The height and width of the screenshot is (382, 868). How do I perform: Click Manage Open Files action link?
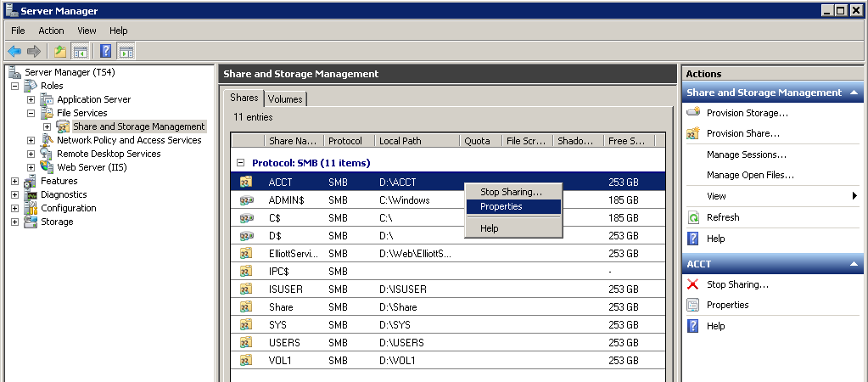pos(750,175)
